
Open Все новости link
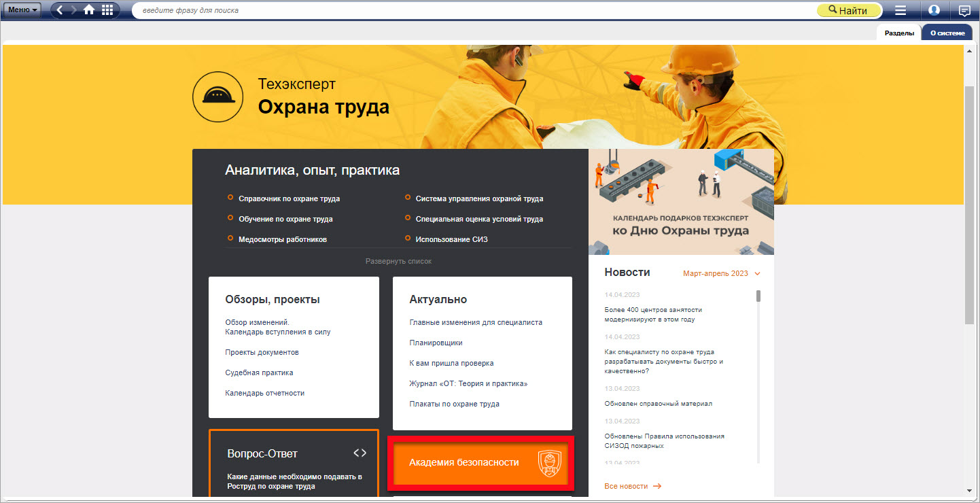(633, 486)
